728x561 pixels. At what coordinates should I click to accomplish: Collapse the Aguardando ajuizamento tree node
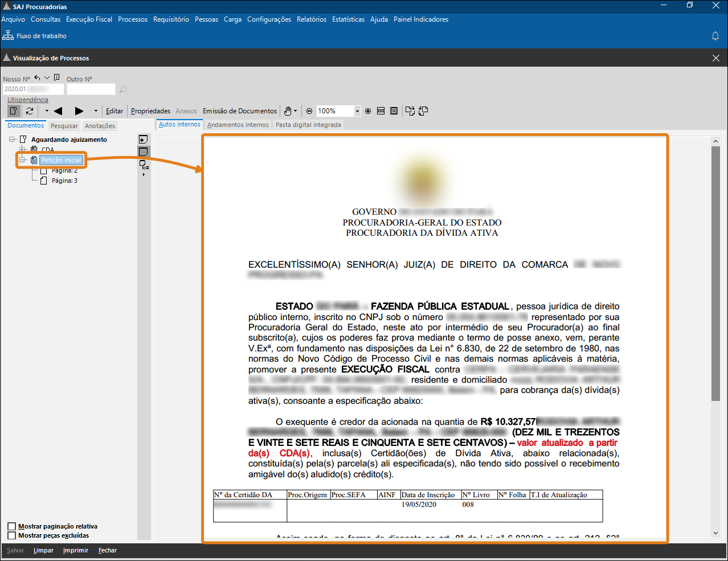12,140
